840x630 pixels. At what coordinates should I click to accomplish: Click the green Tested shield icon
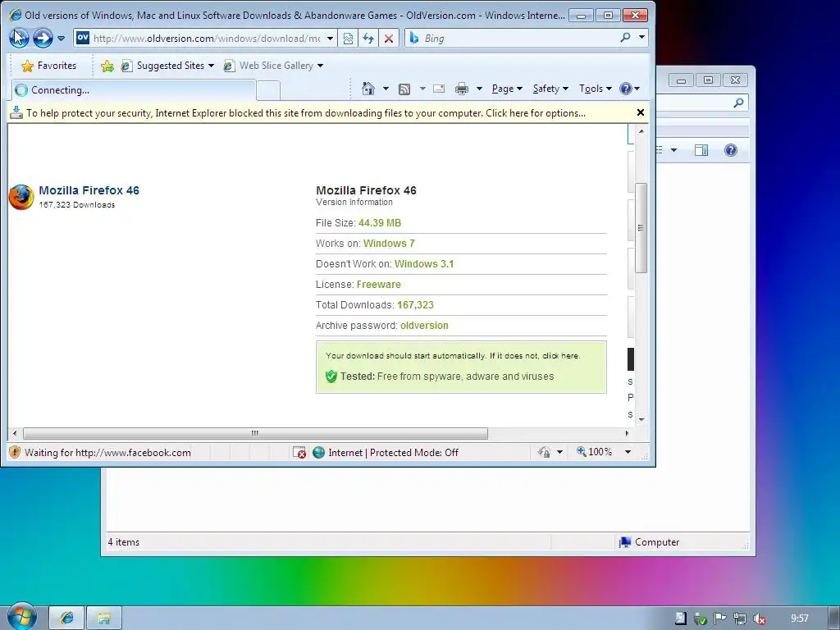coord(331,376)
